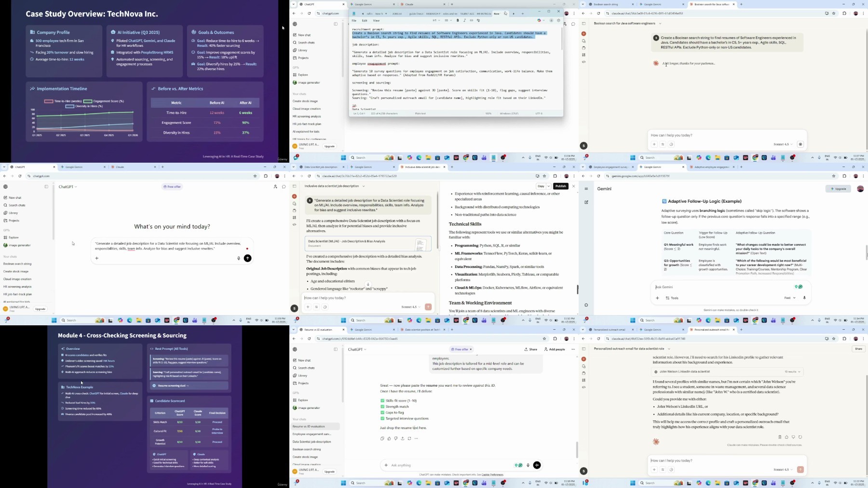Click the dictate microphone beside the typed ChatGPT prompt
Screen dimensions: 868x488
point(239,258)
